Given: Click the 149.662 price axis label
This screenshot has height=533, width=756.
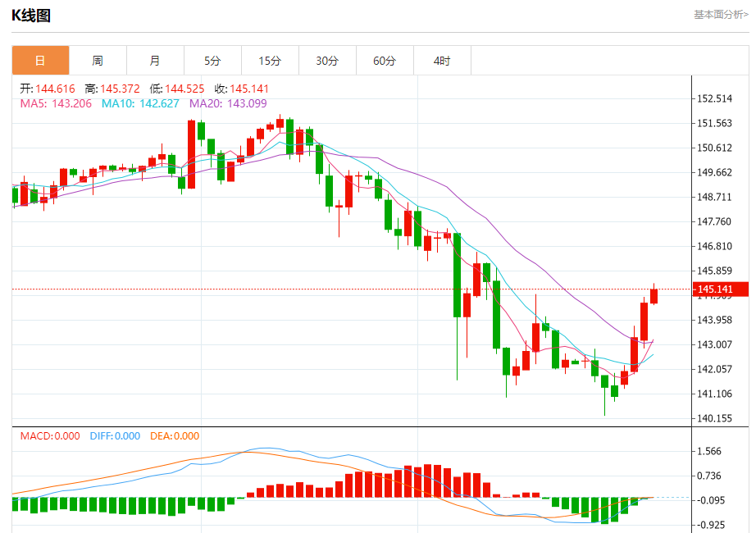Looking at the screenshot, I should tap(714, 173).
